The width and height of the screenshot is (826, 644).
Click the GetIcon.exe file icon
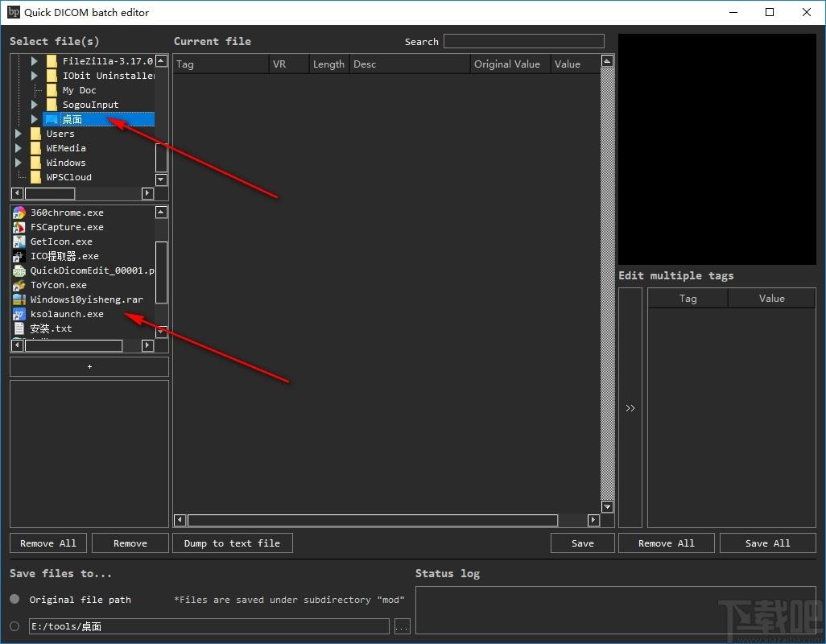pos(19,242)
